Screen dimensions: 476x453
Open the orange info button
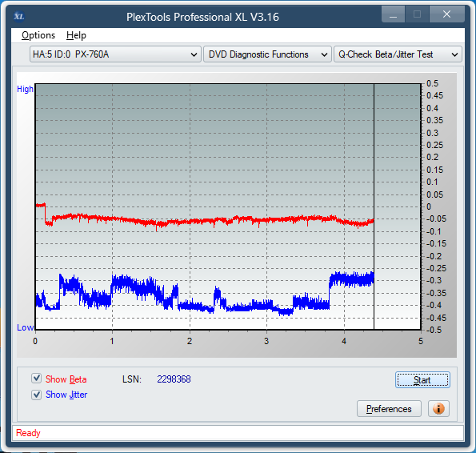(438, 408)
